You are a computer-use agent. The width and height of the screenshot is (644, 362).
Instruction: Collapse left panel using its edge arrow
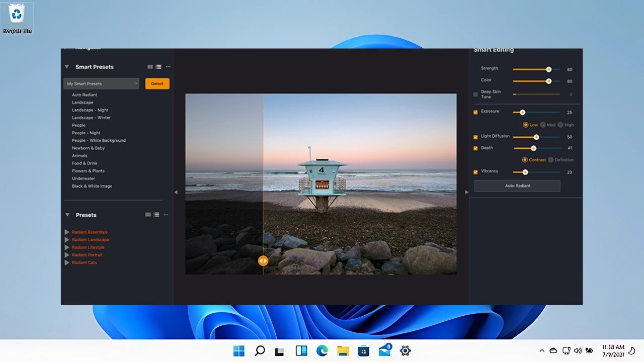(x=176, y=192)
